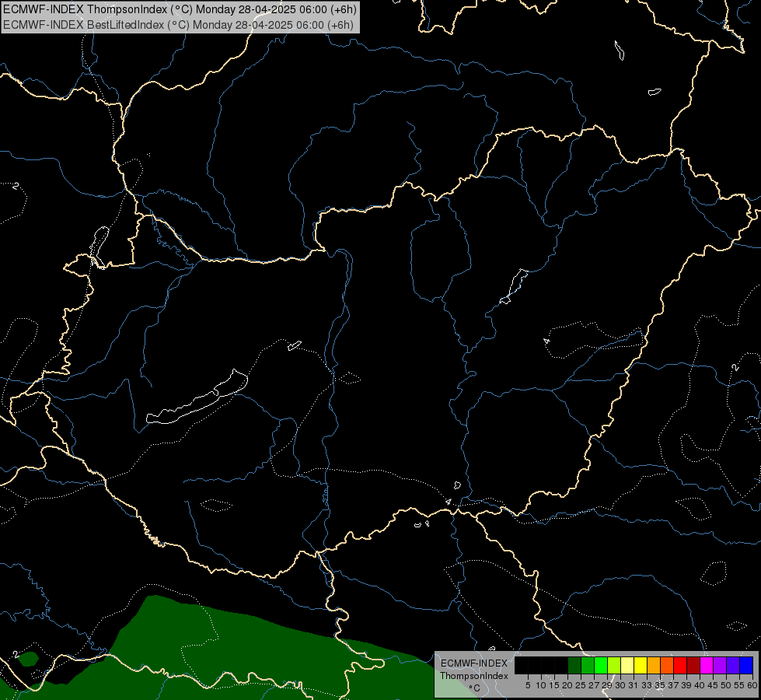Click the purple 45–50 legend swatch
The image size is (761, 700).
click(720, 665)
